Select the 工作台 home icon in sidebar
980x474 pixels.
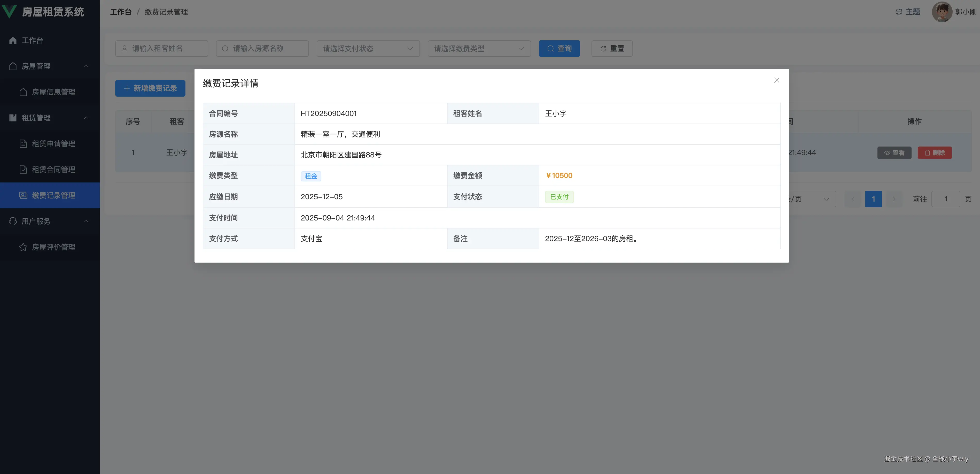pyautogui.click(x=13, y=40)
